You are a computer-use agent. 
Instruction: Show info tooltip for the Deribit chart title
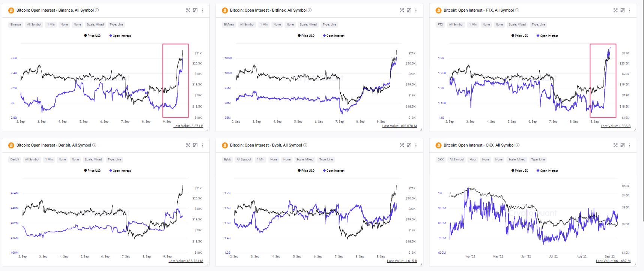[94, 145]
